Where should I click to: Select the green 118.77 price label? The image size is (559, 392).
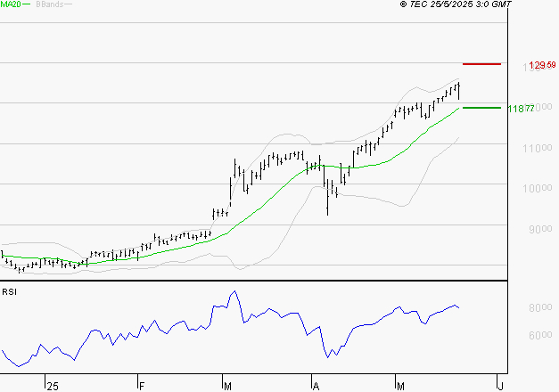521,109
